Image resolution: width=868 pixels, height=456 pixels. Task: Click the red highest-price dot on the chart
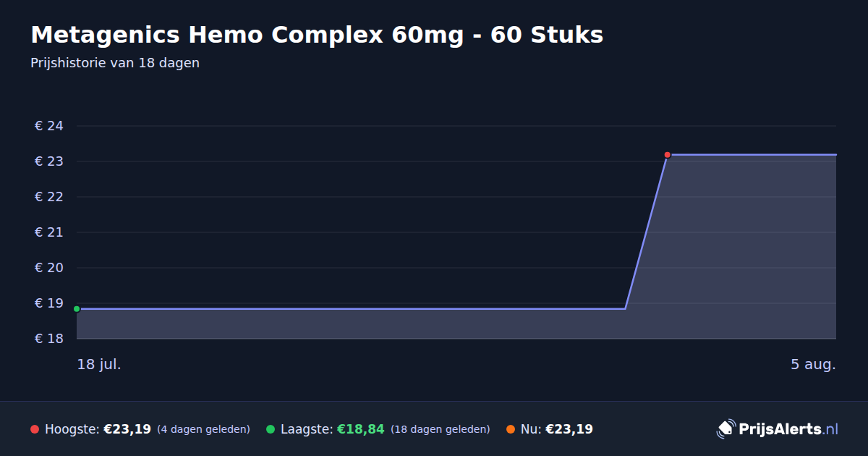667,154
